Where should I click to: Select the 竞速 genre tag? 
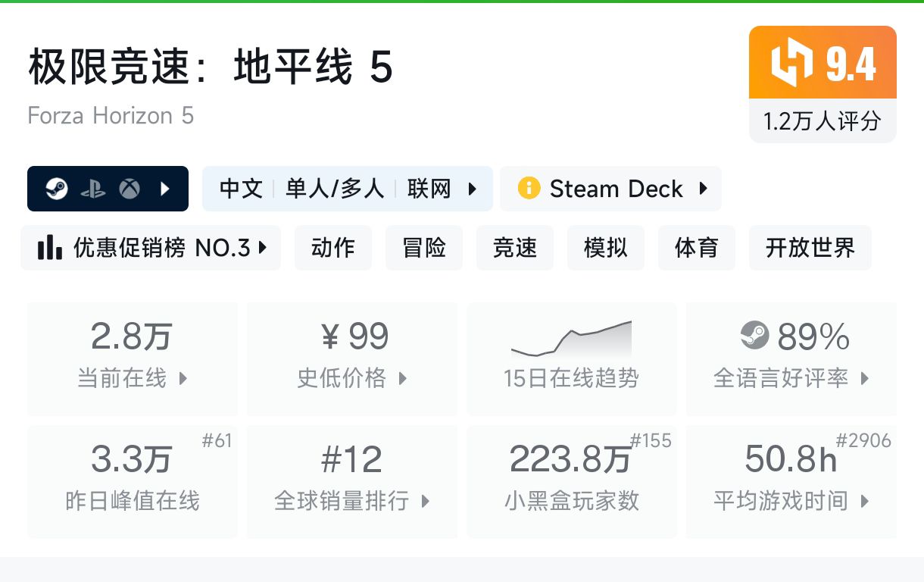(x=515, y=248)
